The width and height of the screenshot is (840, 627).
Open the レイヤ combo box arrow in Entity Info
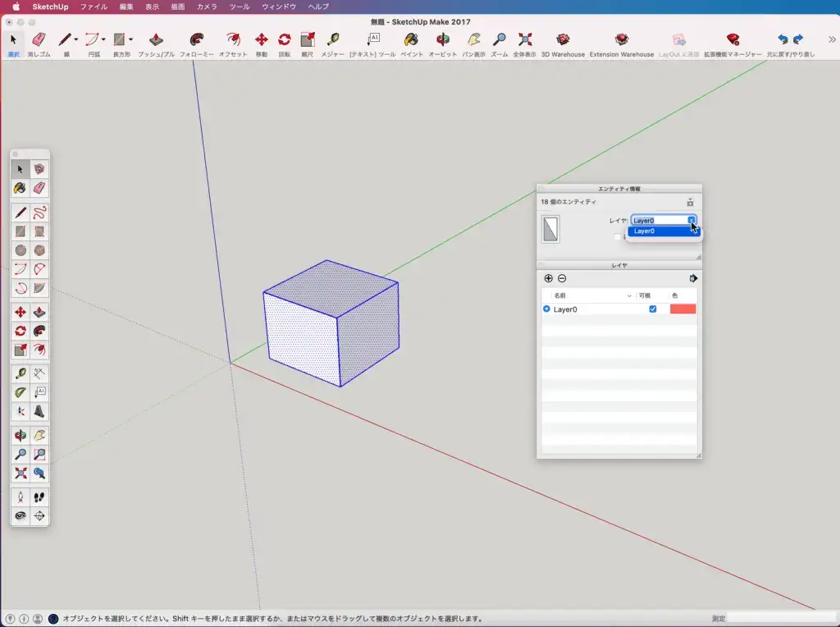click(x=692, y=220)
